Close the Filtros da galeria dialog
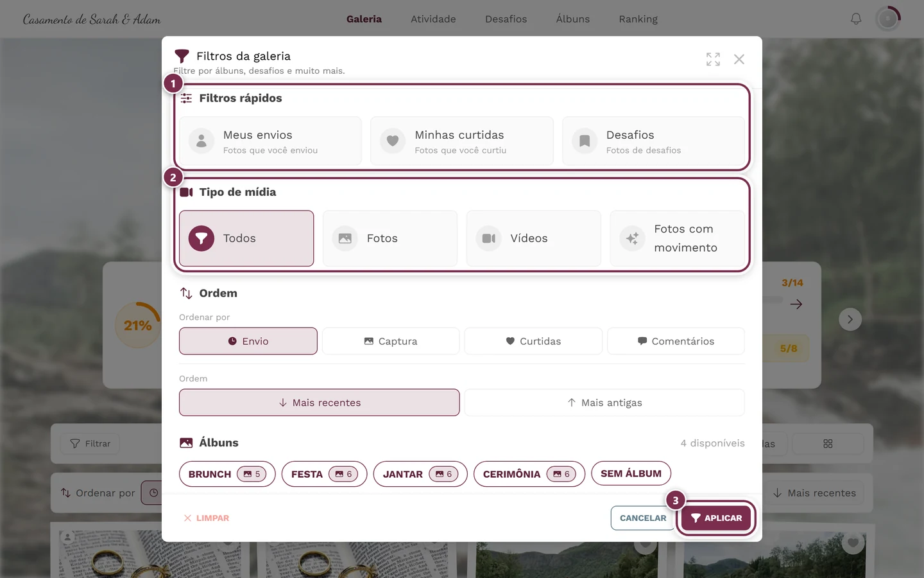 click(x=739, y=59)
